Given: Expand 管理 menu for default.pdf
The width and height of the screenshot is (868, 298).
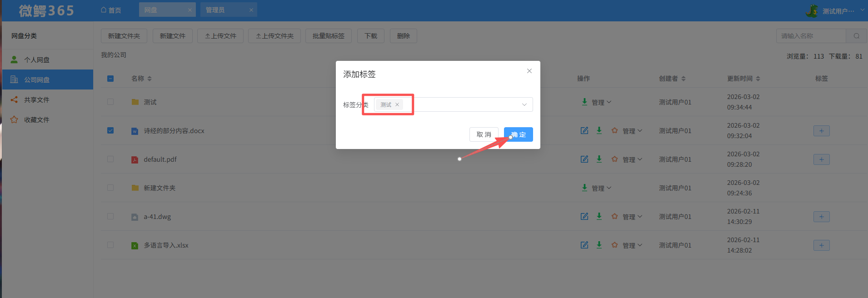Looking at the screenshot, I should coord(633,159).
